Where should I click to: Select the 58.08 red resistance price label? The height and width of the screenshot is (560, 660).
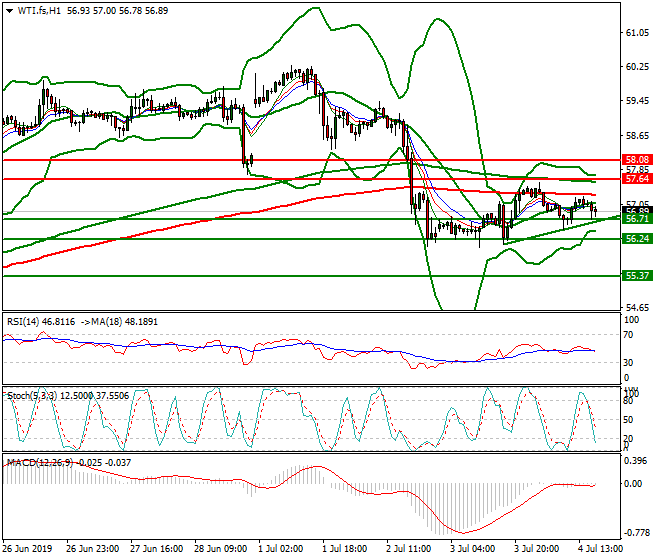[637, 160]
